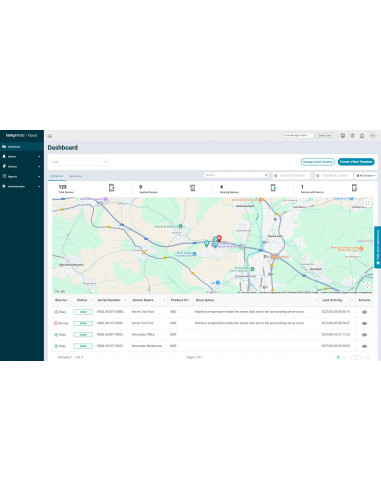Screen dimensions: 381x492
Task: Click the pagination page number input
Action: pos(356,357)
